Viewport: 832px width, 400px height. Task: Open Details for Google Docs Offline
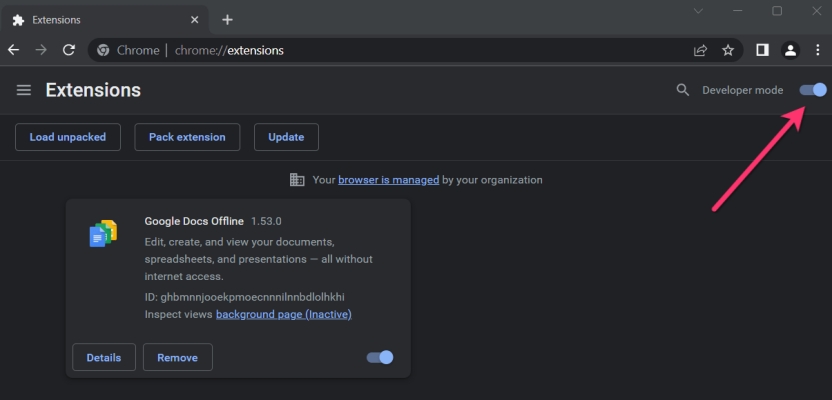(104, 357)
